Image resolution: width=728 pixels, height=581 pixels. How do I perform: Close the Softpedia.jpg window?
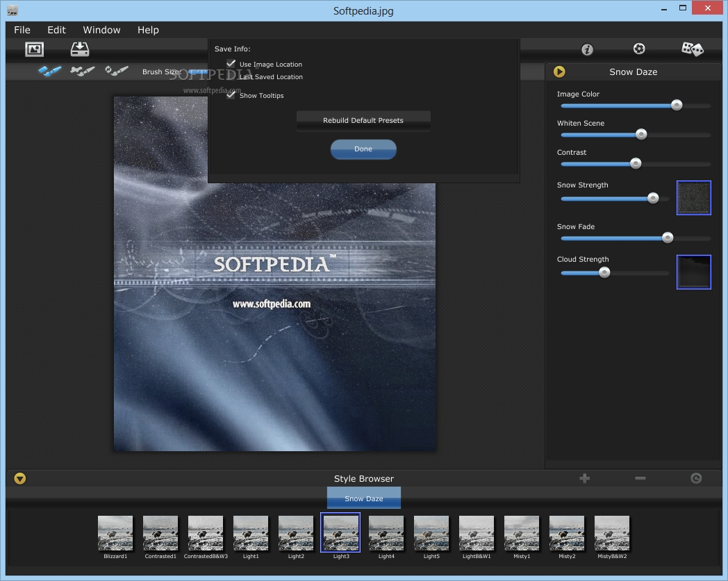708,8
